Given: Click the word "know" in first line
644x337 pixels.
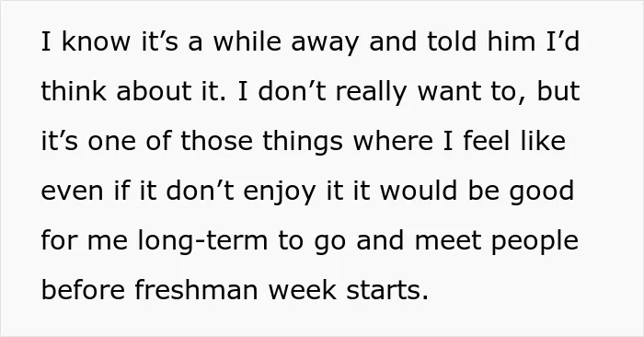Looking at the screenshot, I should pos(96,41).
